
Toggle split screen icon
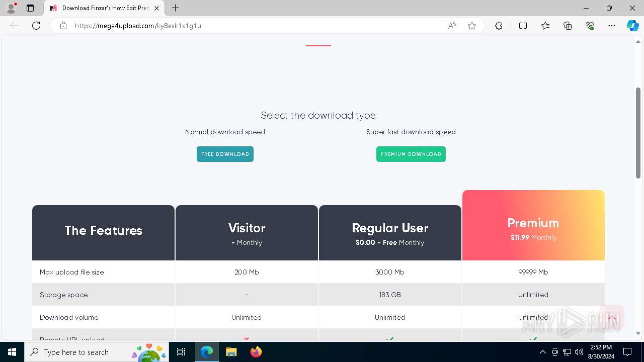click(523, 26)
